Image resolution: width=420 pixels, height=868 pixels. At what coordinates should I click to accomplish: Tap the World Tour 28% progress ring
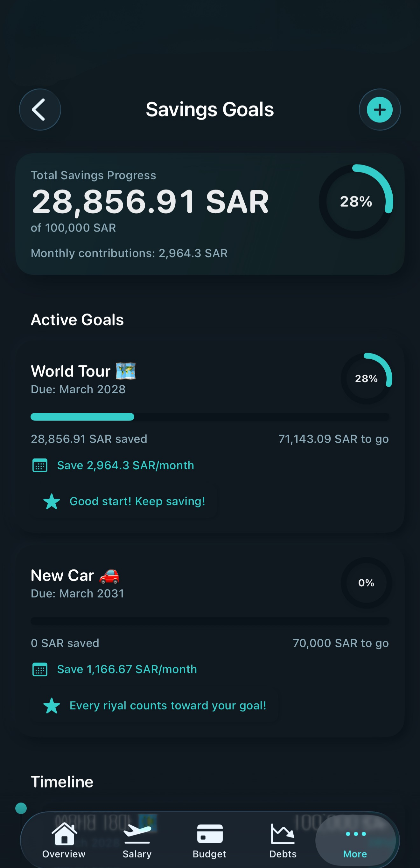(x=367, y=378)
